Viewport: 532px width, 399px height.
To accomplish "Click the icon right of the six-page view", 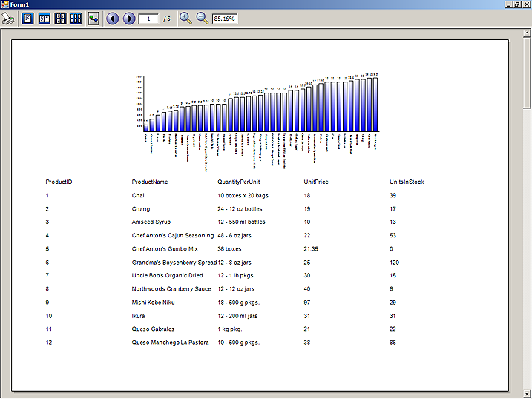I will [x=93, y=19].
